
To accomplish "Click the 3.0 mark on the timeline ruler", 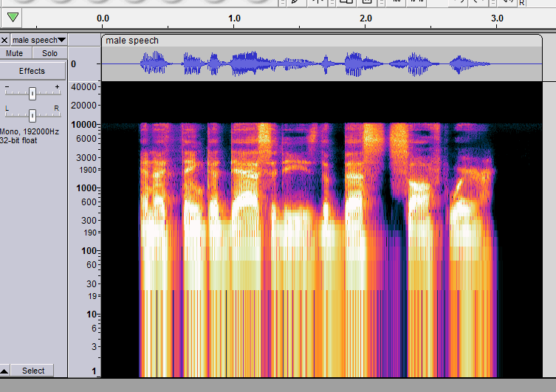I will click(x=497, y=18).
